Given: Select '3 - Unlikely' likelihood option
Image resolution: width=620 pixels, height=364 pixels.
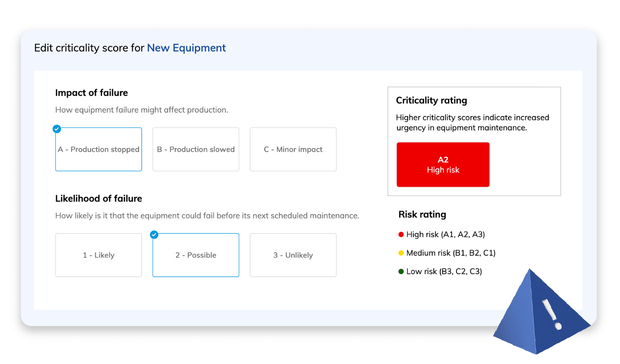Looking at the screenshot, I should pyautogui.click(x=293, y=255).
